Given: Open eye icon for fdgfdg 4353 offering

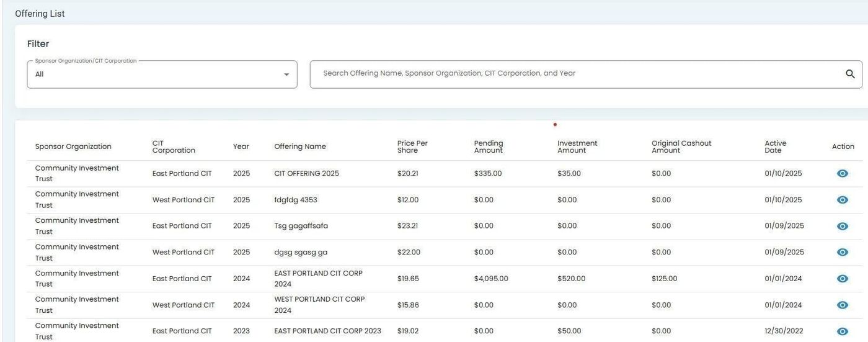Looking at the screenshot, I should (842, 200).
